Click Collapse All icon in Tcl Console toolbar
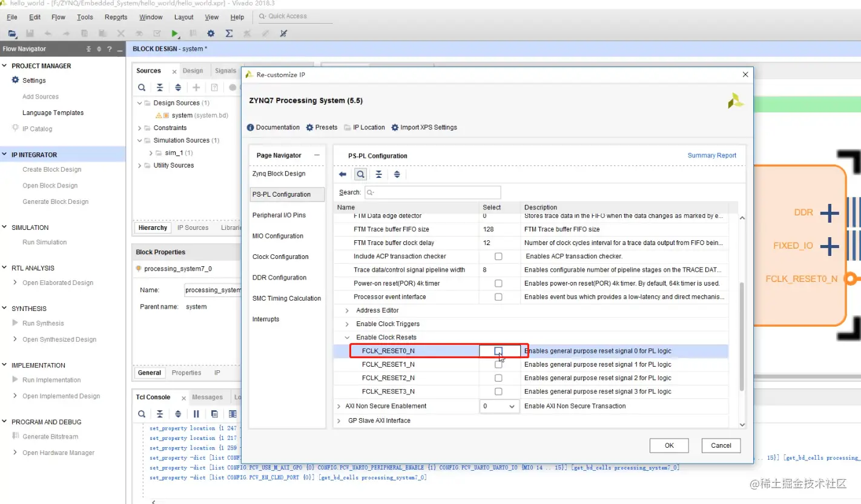Screen dimensions: 861x504 [160, 414]
